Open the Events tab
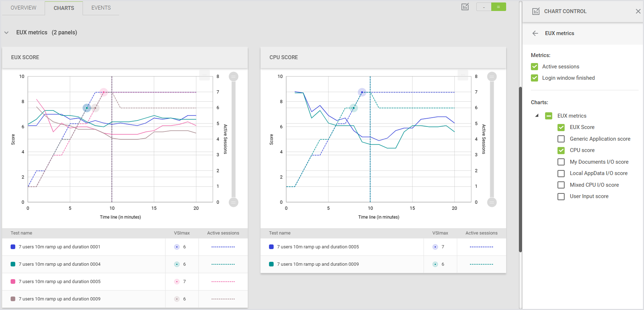This screenshot has height=310, width=644. point(101,8)
